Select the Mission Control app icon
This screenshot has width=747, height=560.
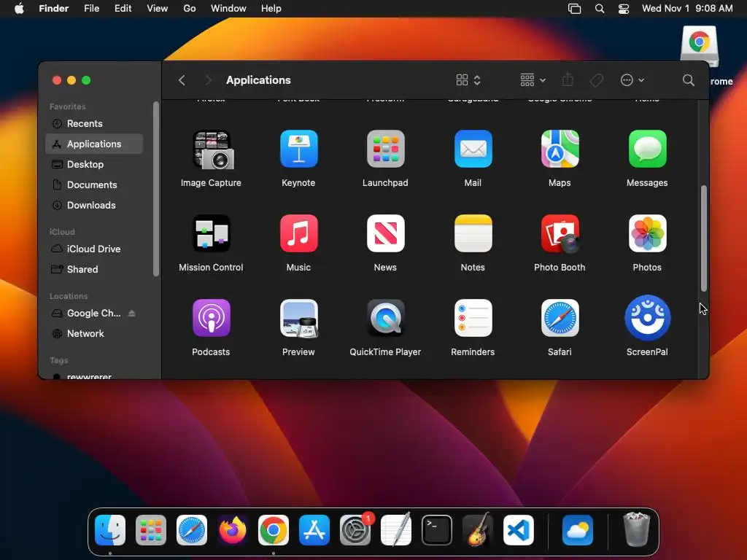[212, 233]
